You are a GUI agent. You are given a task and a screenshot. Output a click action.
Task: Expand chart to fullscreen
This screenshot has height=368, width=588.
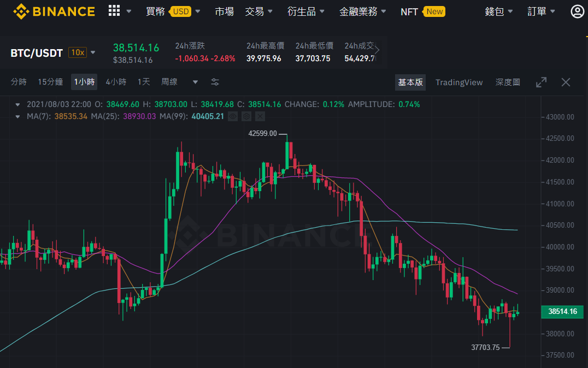[x=541, y=82]
